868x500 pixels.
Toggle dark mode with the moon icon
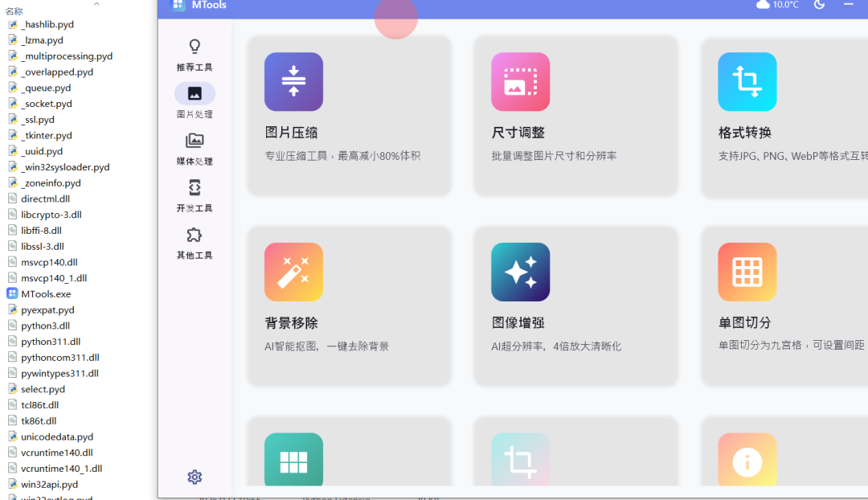[819, 5]
